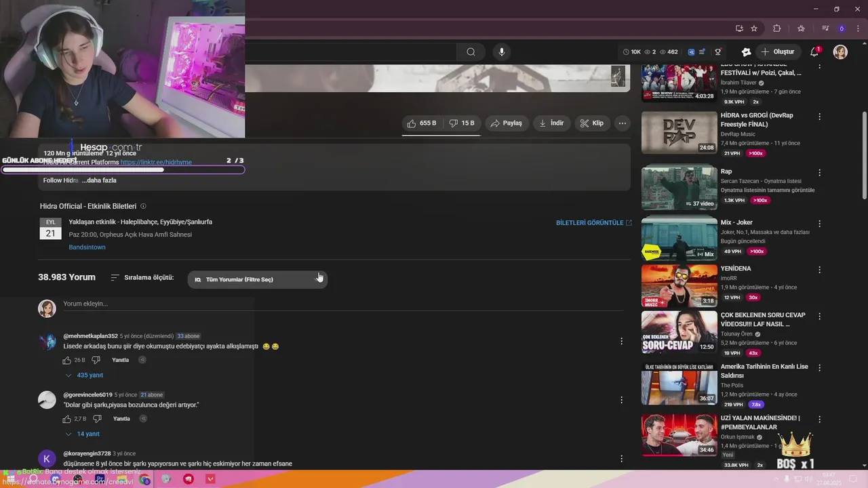Open UZİ YALAN MAKİNESİNDE video thumbnail
Image resolution: width=868 pixels, height=488 pixels.
[x=679, y=435]
